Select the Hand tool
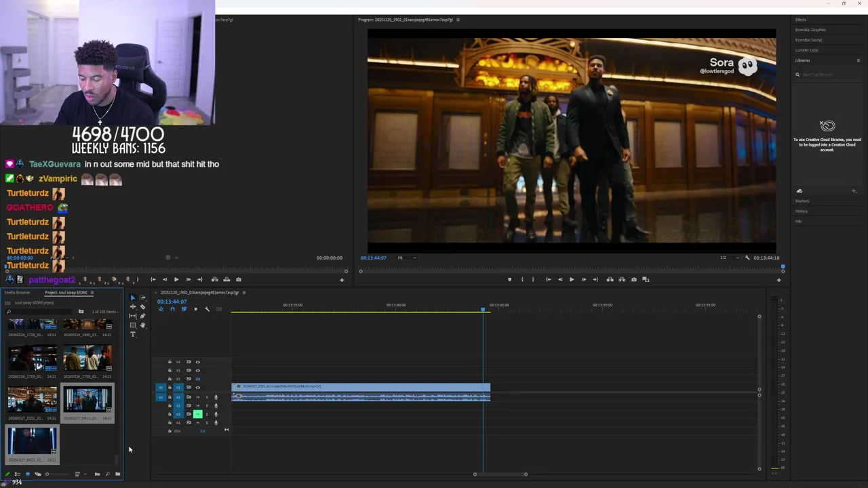This screenshot has height=488, width=868. click(142, 325)
